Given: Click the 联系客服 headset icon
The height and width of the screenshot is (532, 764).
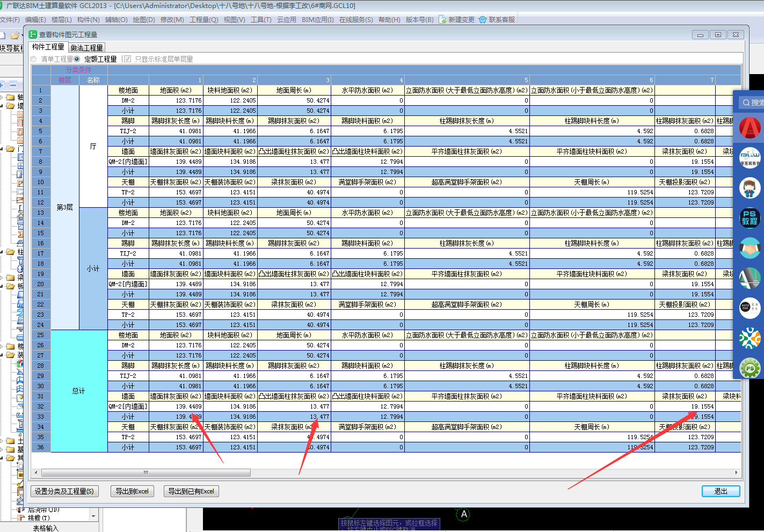Looking at the screenshot, I should (483, 20).
